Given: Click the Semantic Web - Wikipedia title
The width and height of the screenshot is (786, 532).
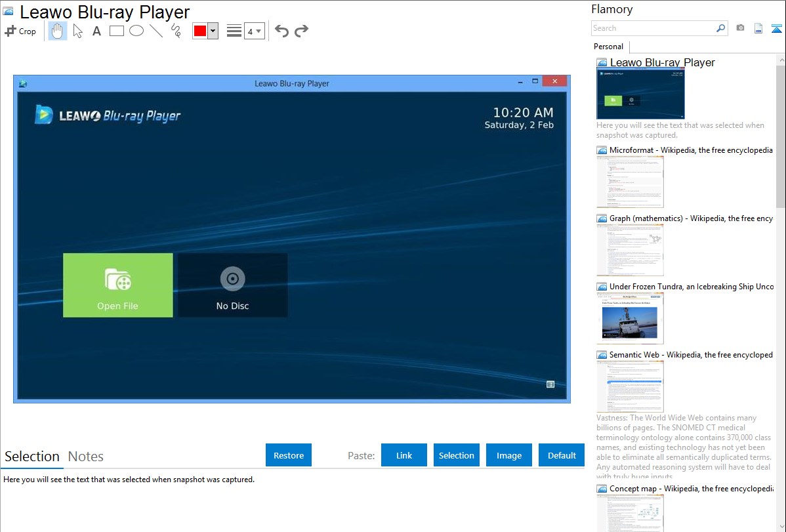Looking at the screenshot, I should pyautogui.click(x=691, y=354).
